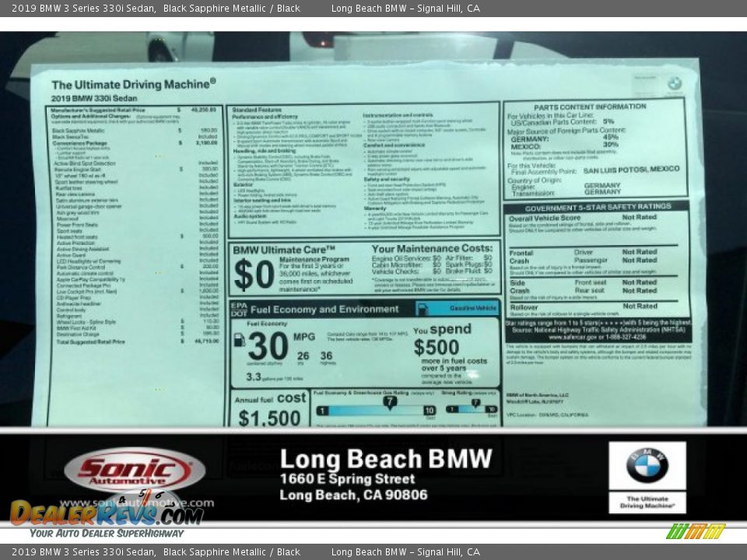Image resolution: width=747 pixels, height=560 pixels.
Task: Click the Greenhouse Gas rating pointer at 7
Action: tap(389, 404)
